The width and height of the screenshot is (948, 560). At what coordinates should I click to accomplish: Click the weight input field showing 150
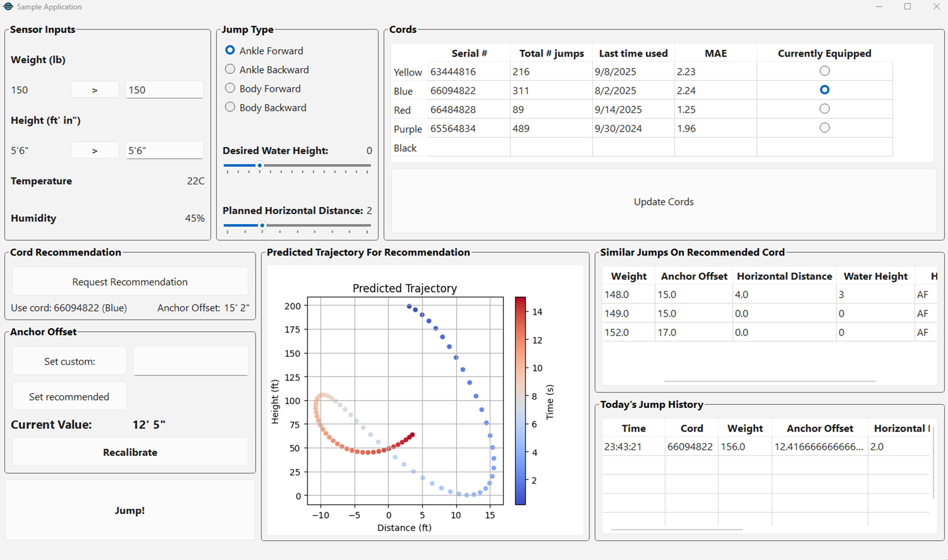[164, 89]
